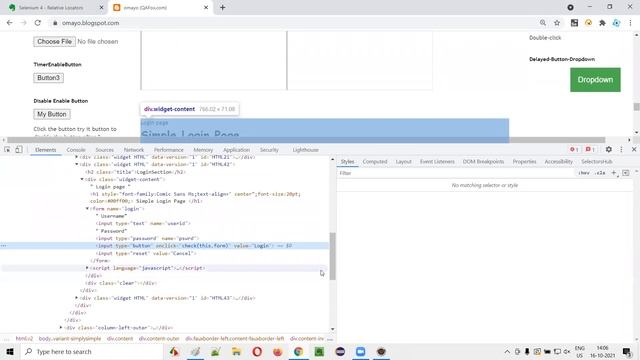Click the Button3 button
Image resolution: width=640 pixels, height=360 pixels.
(49, 78)
